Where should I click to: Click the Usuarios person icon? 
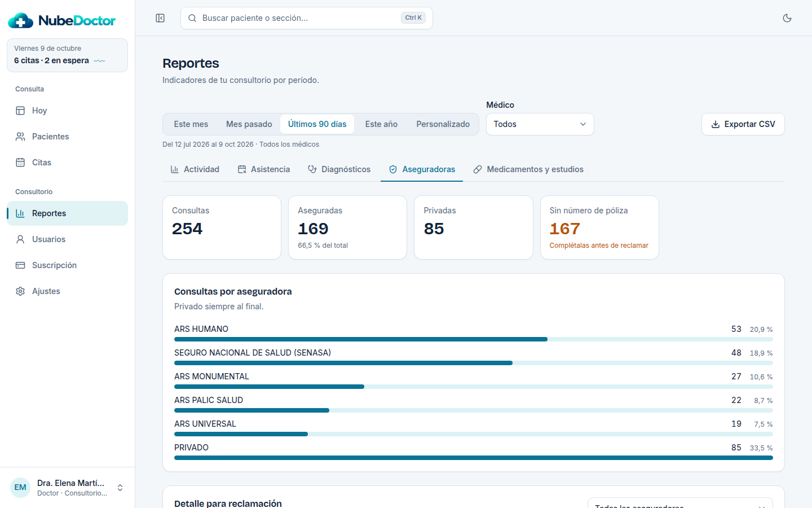(20, 239)
